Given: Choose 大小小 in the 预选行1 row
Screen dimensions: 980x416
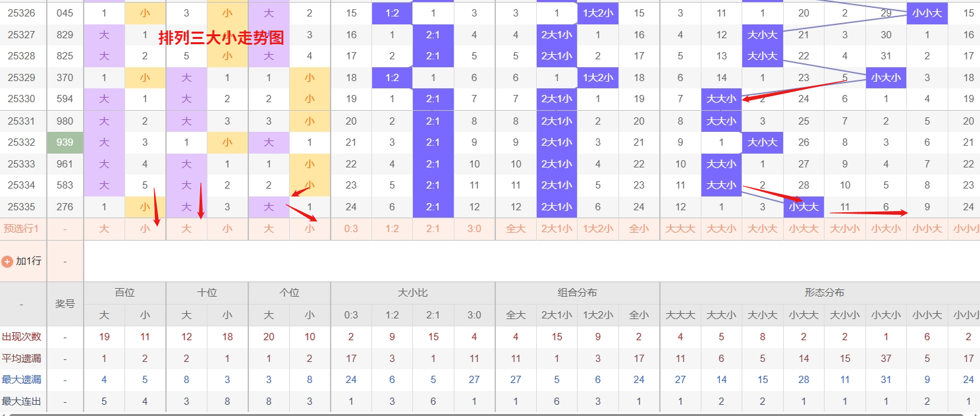Looking at the screenshot, I should 845,229.
